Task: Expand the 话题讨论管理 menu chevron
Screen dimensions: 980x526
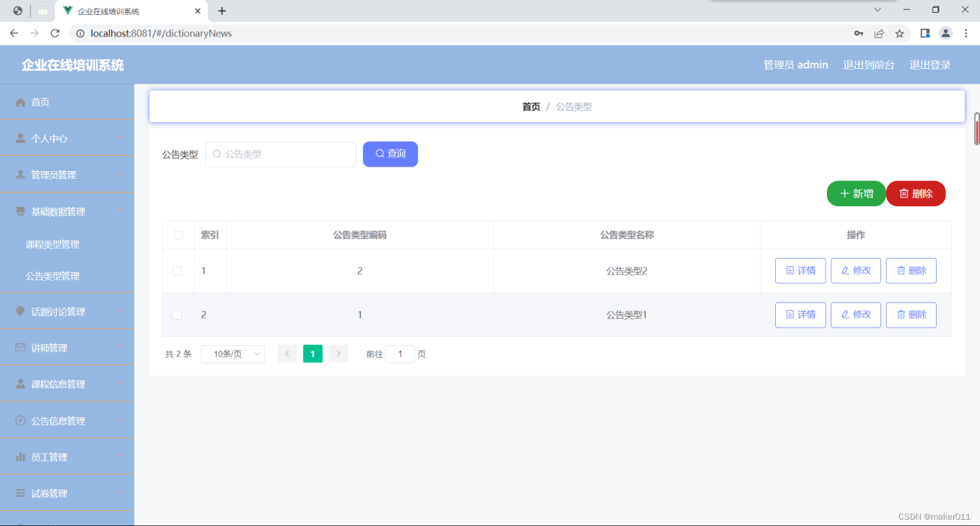Action: pos(118,310)
